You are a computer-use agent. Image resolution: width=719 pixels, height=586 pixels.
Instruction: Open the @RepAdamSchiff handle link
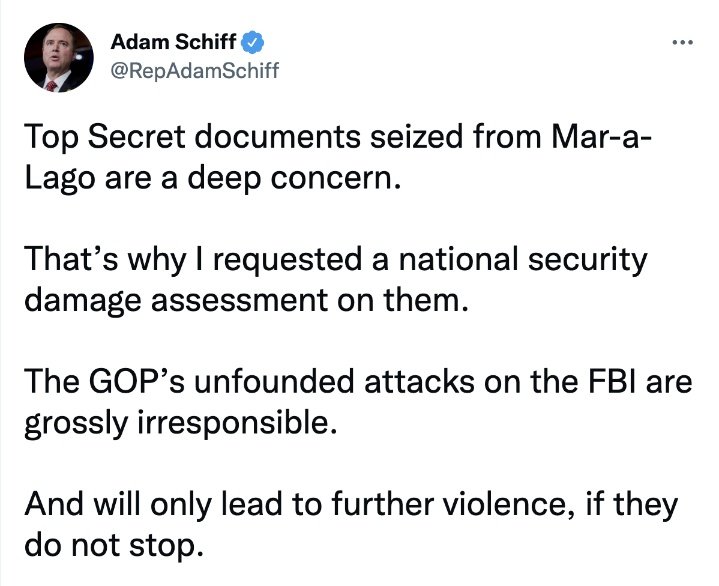[x=194, y=70]
